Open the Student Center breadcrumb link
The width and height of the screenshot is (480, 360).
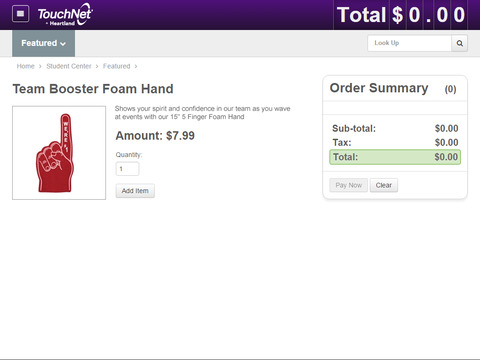(69, 66)
